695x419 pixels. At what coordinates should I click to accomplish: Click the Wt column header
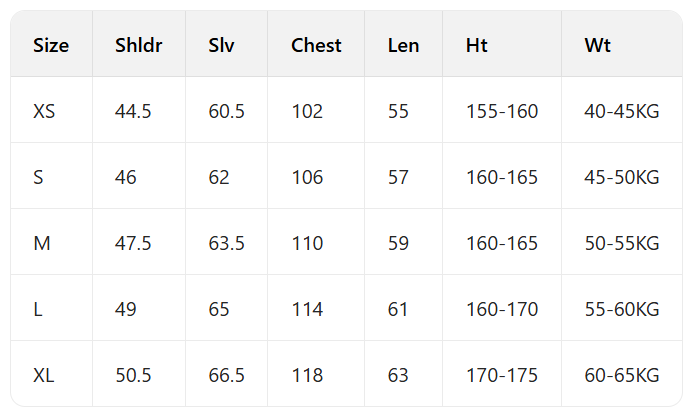(x=597, y=45)
